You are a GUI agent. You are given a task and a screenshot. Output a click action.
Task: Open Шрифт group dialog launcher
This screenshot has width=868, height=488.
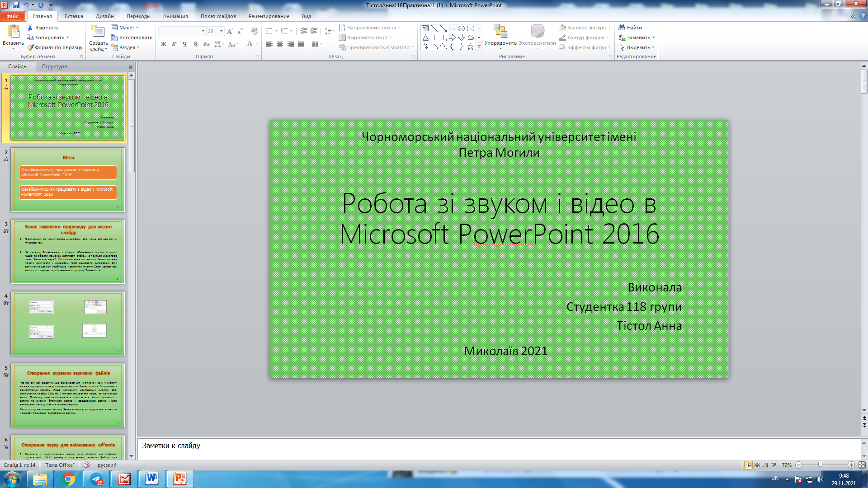point(258,57)
